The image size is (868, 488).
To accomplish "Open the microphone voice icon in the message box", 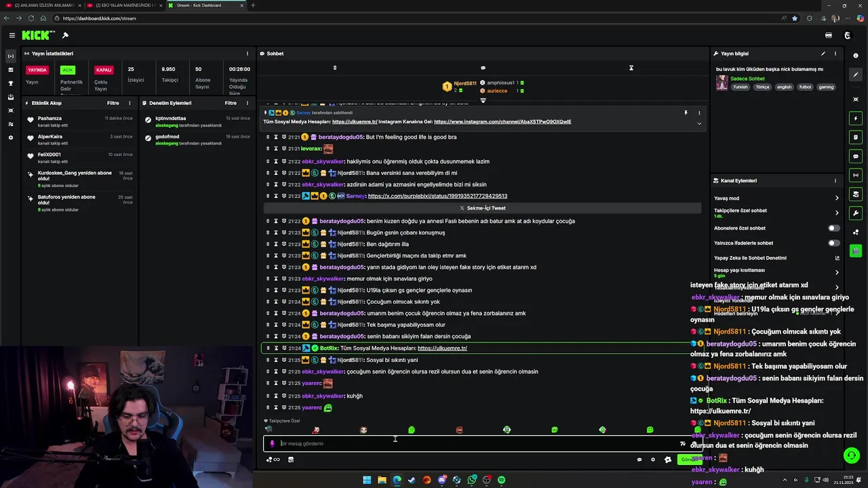I will (272, 443).
